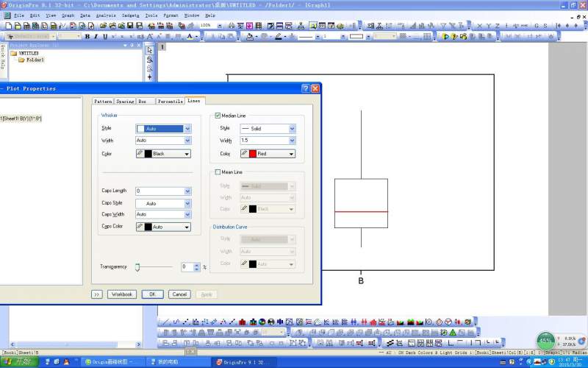
Task: Open the Gadgets menu
Action: (130, 15)
